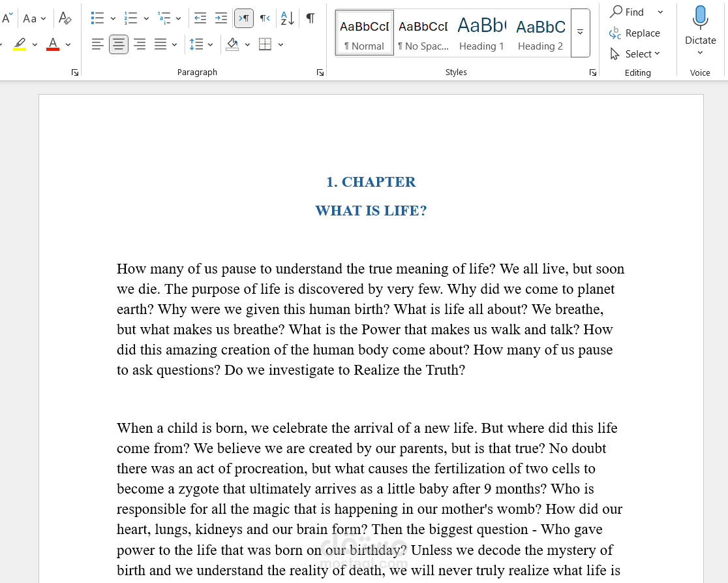
Task: Click the Find button
Action: click(628, 12)
